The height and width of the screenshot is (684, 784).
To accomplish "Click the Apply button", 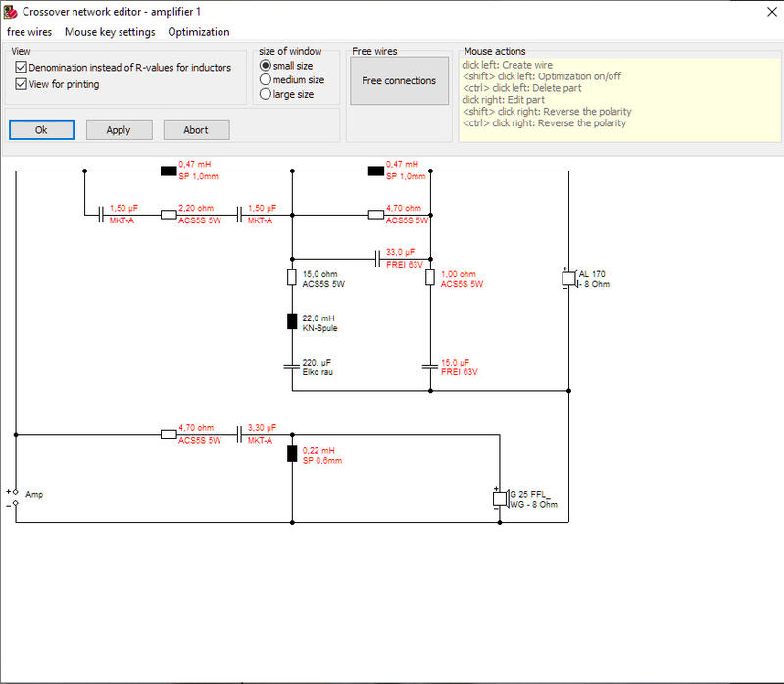I will pos(119,130).
